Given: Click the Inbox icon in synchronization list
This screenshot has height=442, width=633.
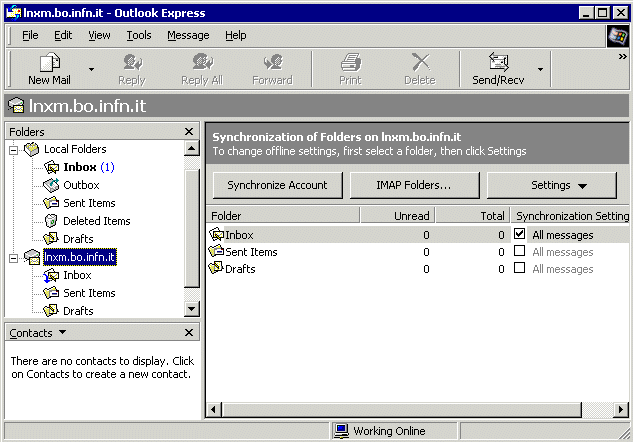Looking at the screenshot, I should (216, 234).
